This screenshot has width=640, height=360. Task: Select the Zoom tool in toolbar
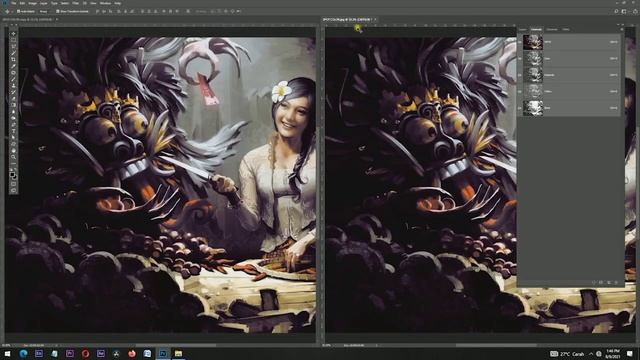[13, 157]
